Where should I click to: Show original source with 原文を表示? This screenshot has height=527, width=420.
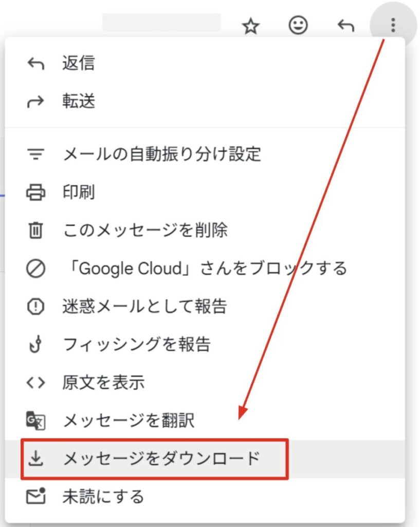tap(103, 382)
